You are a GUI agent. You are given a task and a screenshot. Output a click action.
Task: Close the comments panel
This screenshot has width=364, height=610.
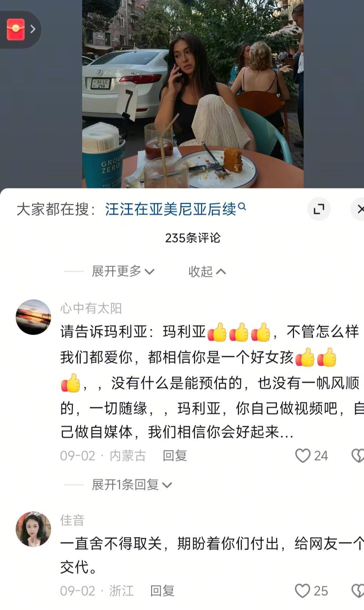click(x=359, y=209)
